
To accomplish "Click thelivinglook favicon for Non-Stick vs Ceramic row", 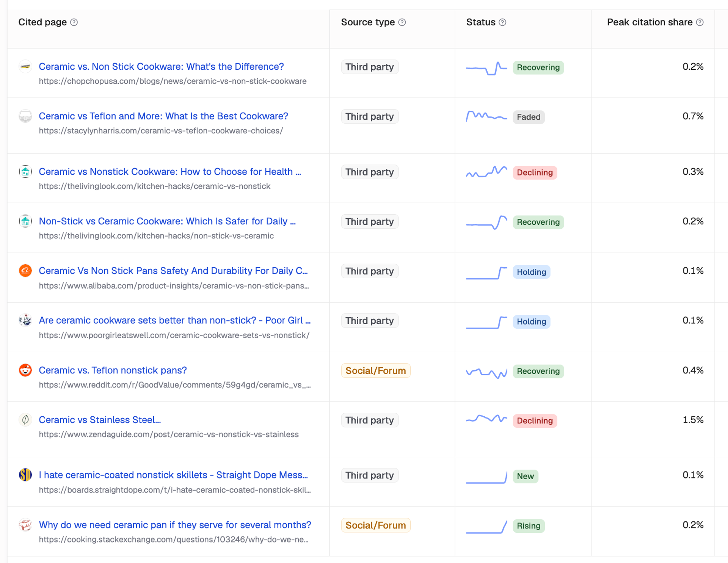I will coord(25,221).
